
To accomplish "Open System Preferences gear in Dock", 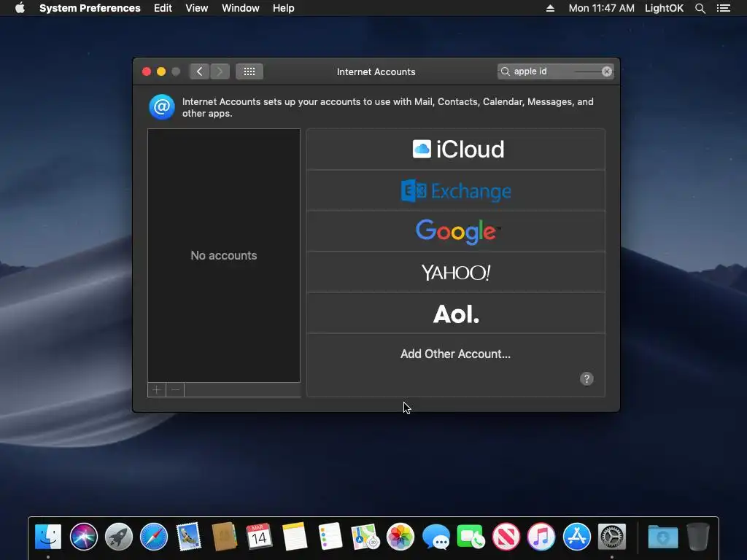I will (x=612, y=537).
